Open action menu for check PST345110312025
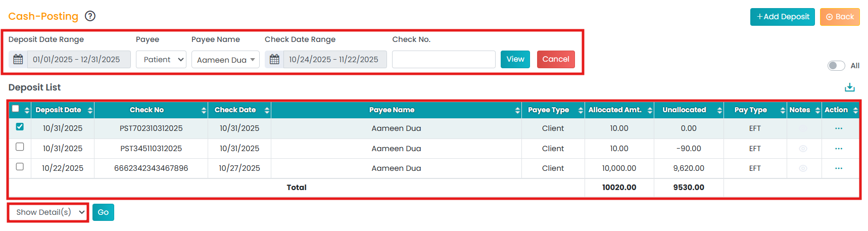The width and height of the screenshot is (868, 231). point(838,149)
